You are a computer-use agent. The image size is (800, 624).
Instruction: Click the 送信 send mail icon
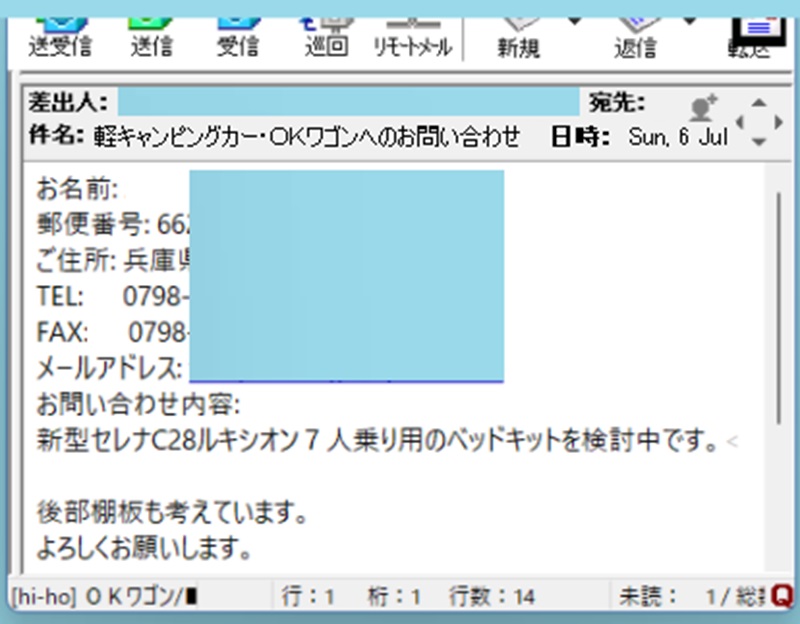pyautogui.click(x=150, y=30)
